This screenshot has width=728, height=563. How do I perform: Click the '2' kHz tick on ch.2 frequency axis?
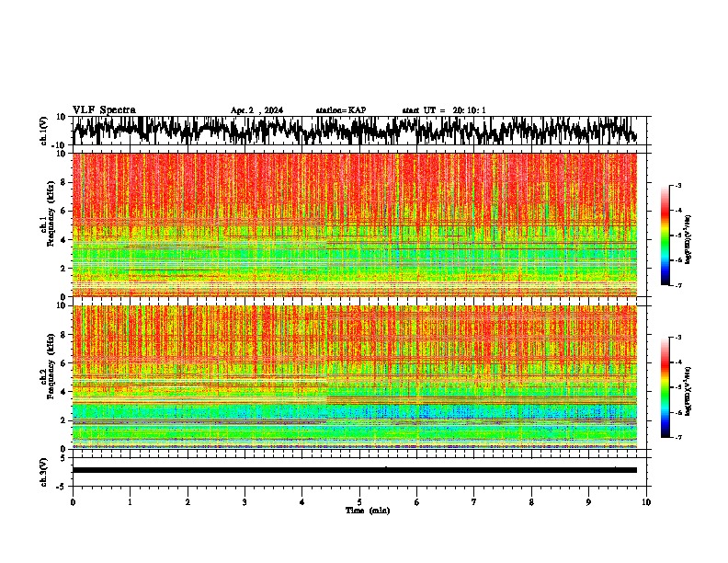[x=64, y=420]
